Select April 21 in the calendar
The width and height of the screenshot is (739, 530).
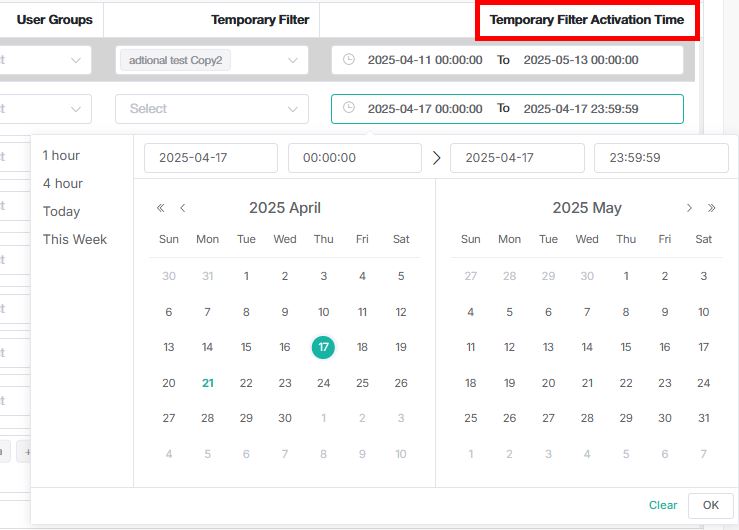coord(207,383)
